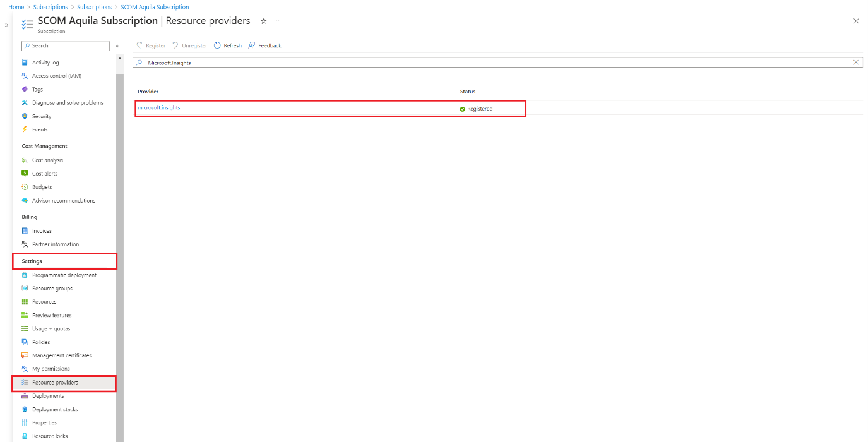Viewport: 868px width, 442px height.
Task: Navigate to Home via breadcrumb
Action: click(x=16, y=6)
